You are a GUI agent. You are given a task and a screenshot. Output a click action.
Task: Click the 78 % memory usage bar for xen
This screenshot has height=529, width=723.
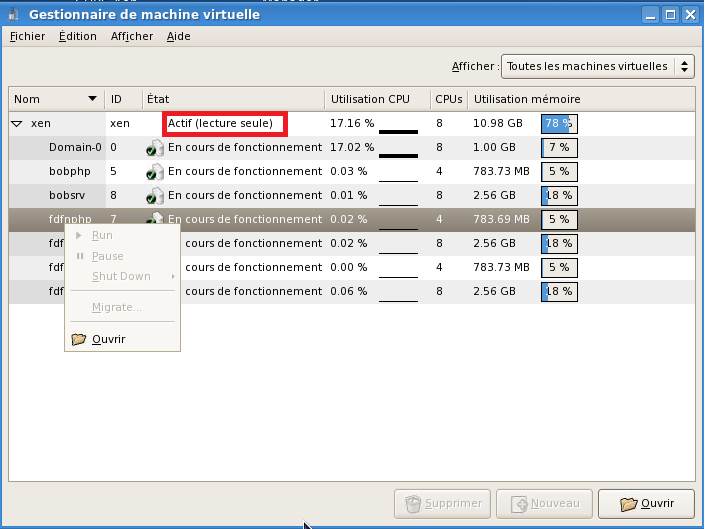click(x=559, y=124)
